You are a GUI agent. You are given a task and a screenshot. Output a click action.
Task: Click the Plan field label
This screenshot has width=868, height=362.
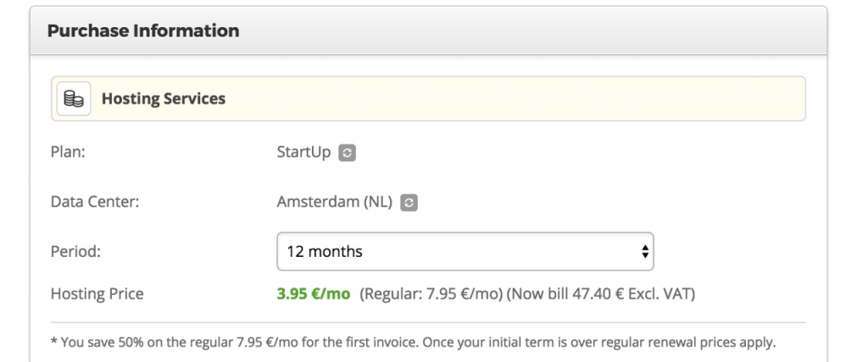pyautogui.click(x=68, y=153)
